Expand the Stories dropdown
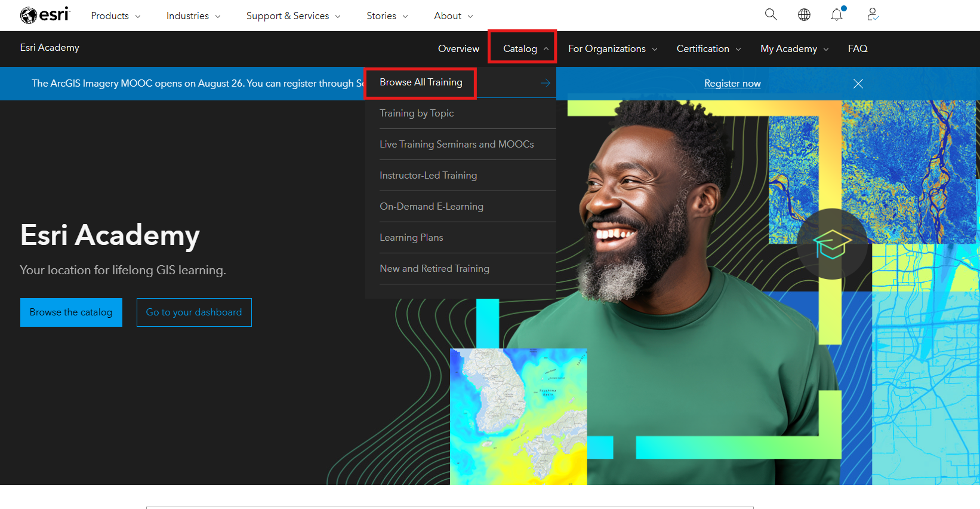980x509 pixels. pyautogui.click(x=387, y=16)
